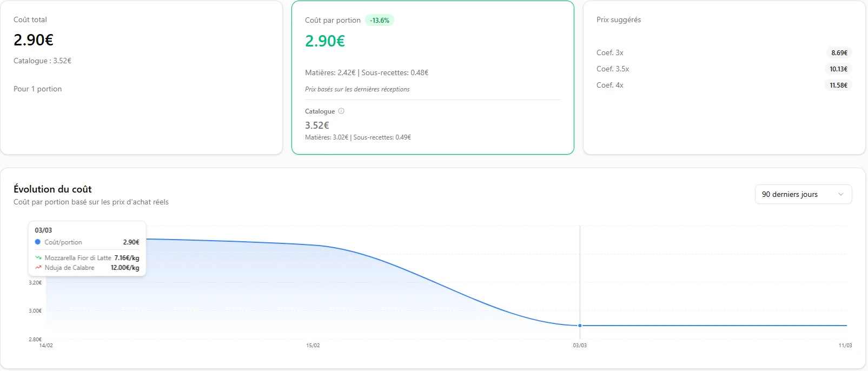Click the Coef. 3.5x label
Screen dimensions: 868x371
pos(613,69)
